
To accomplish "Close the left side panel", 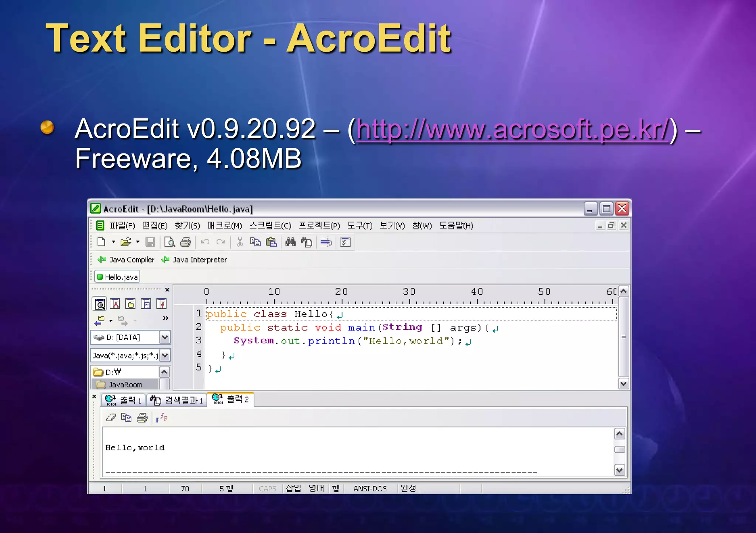I will pyautogui.click(x=167, y=290).
